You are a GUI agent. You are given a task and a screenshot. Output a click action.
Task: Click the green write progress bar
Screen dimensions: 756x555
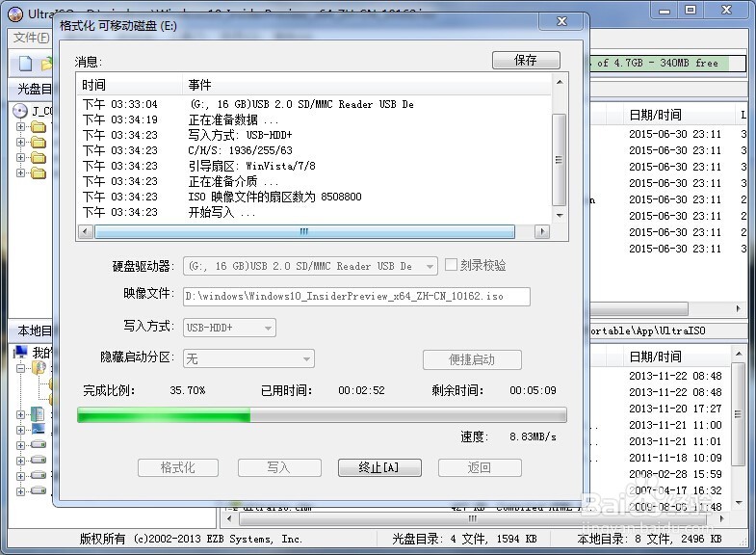[322, 414]
